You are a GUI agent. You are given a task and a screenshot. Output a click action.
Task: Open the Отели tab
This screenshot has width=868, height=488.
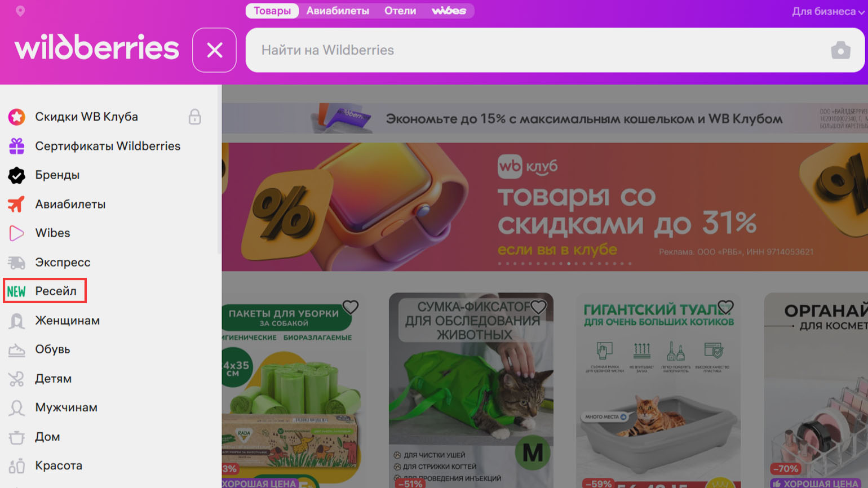pos(400,11)
